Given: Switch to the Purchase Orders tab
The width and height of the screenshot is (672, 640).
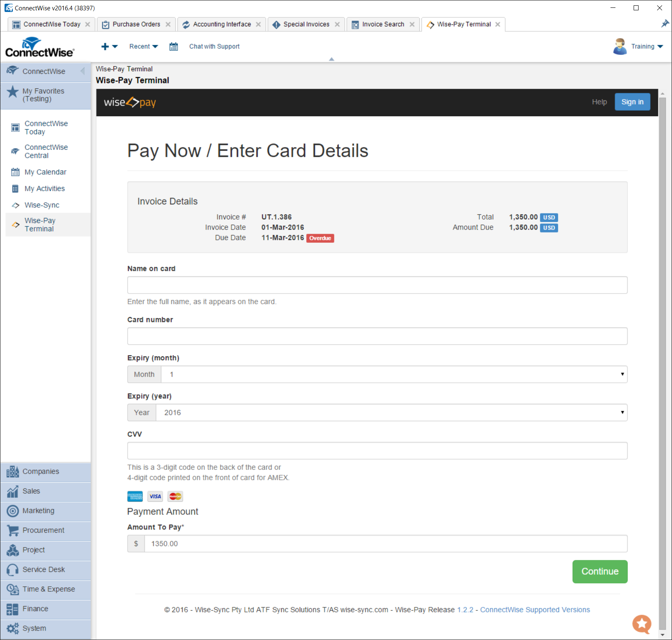Looking at the screenshot, I should click(136, 24).
